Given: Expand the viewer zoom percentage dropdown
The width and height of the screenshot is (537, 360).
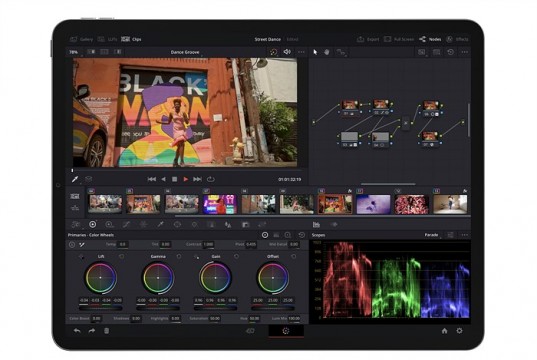Looking at the screenshot, I should (74, 52).
